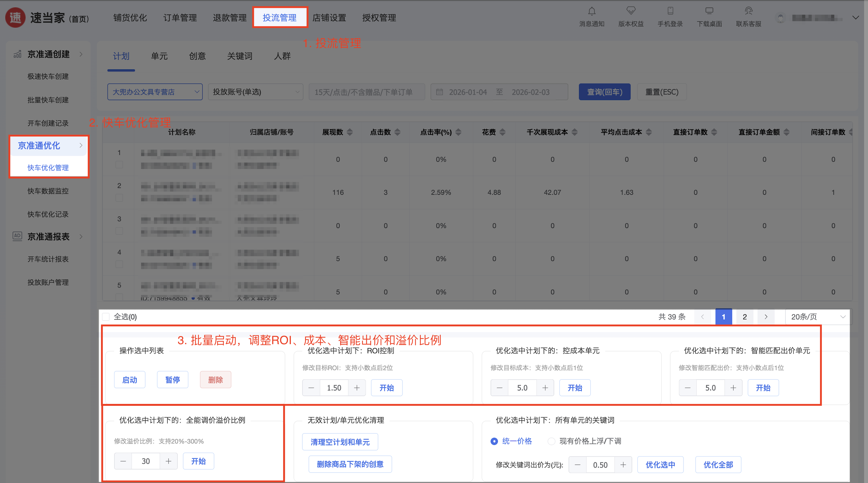The width and height of the screenshot is (868, 483).
Task: Sort by 展现数 column arrows
Action: coord(350,132)
